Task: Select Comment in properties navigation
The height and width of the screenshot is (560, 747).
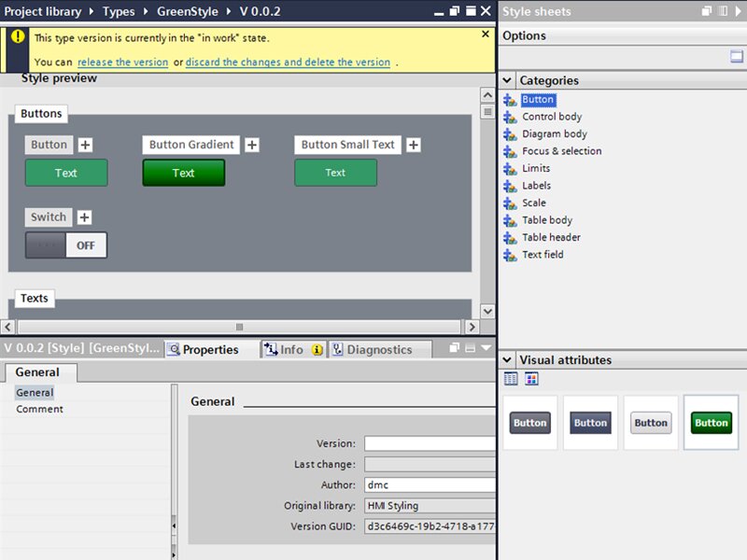Action: 39,410
